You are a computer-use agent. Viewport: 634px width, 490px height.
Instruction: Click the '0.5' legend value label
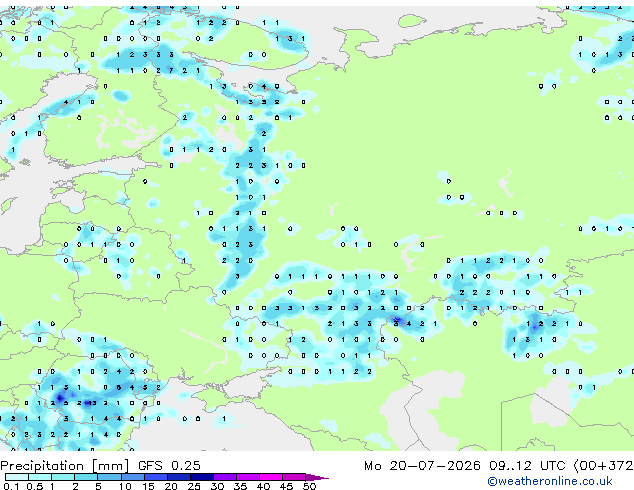[x=35, y=486]
